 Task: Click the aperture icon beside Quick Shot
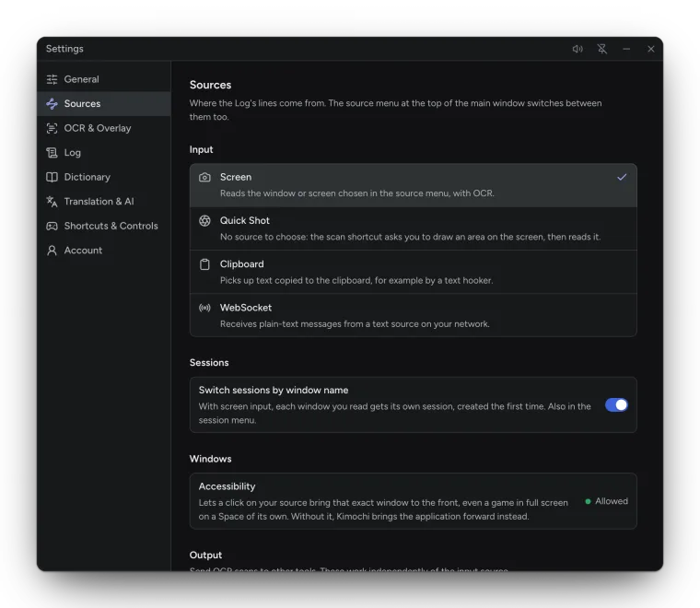(x=204, y=220)
